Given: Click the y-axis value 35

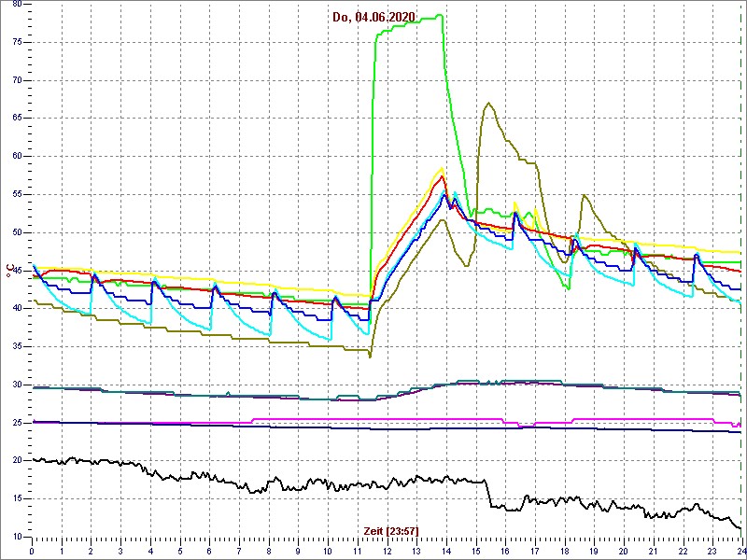Looking at the screenshot, I should [x=17, y=346].
